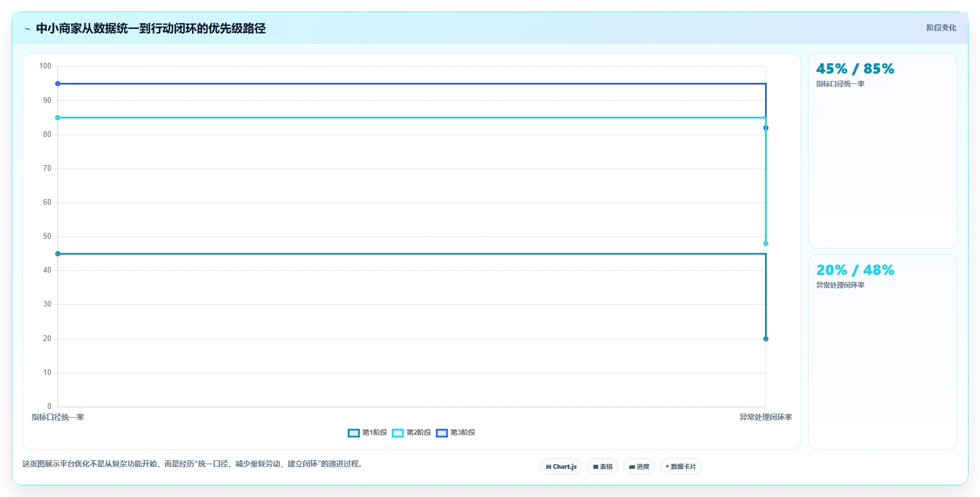Click the page title 中小商家从数据统一到行动闭环的优先级路径
980x497 pixels.
(151, 28)
